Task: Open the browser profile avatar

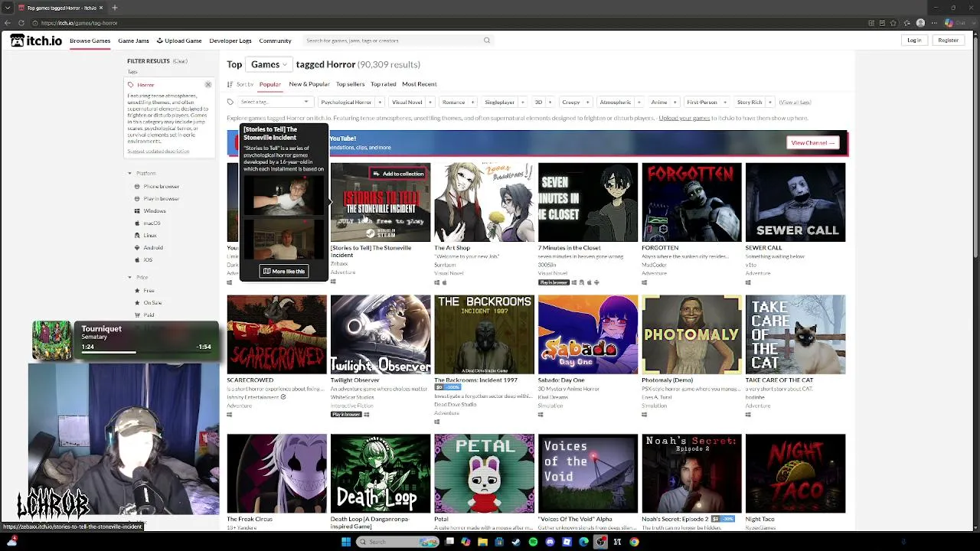Action: click(920, 23)
